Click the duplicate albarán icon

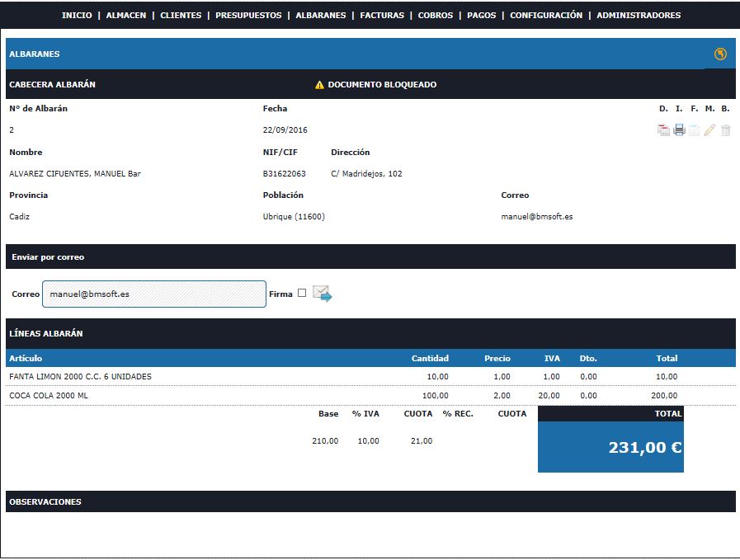pyautogui.click(x=663, y=129)
